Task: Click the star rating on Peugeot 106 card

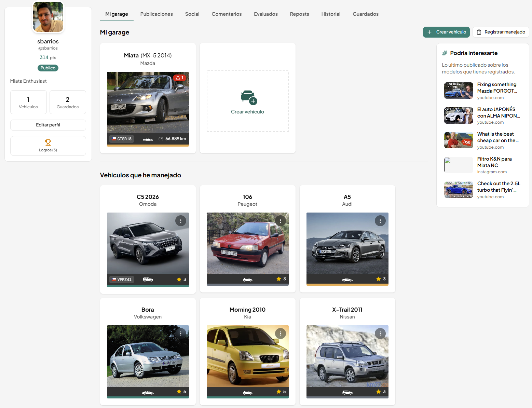Action: tap(281, 279)
